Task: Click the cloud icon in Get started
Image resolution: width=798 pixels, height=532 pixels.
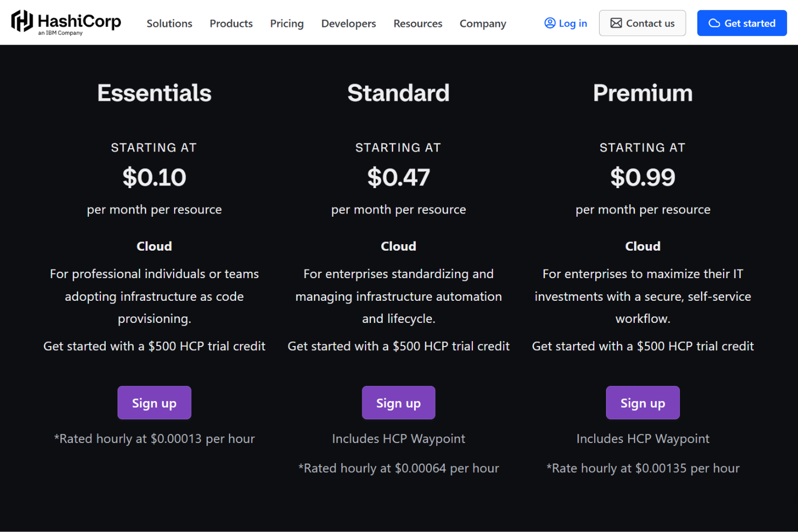Action: pos(714,23)
